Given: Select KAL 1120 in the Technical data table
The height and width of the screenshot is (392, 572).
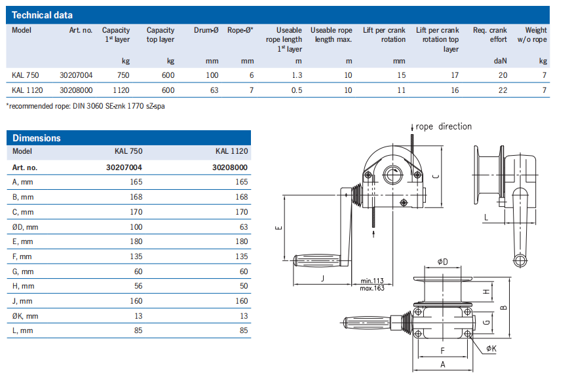Looking at the screenshot, I should (x=27, y=90).
